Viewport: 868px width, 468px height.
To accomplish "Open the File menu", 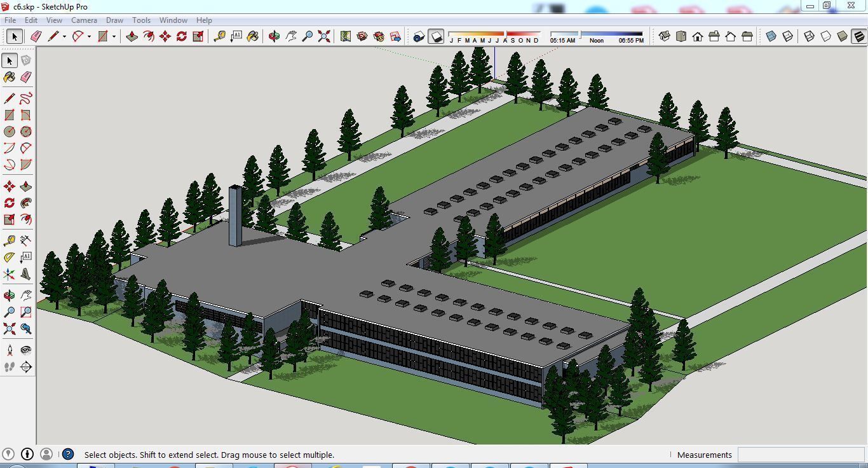I will pos(11,20).
